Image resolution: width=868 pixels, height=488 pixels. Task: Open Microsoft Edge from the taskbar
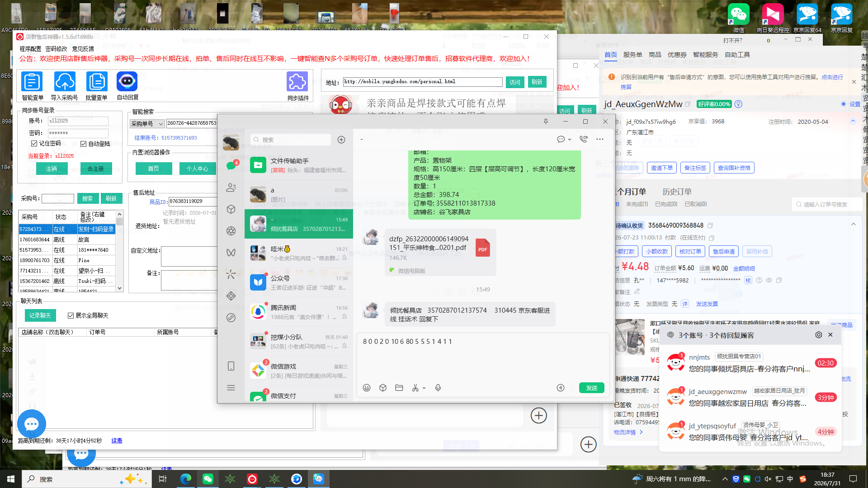(185, 479)
